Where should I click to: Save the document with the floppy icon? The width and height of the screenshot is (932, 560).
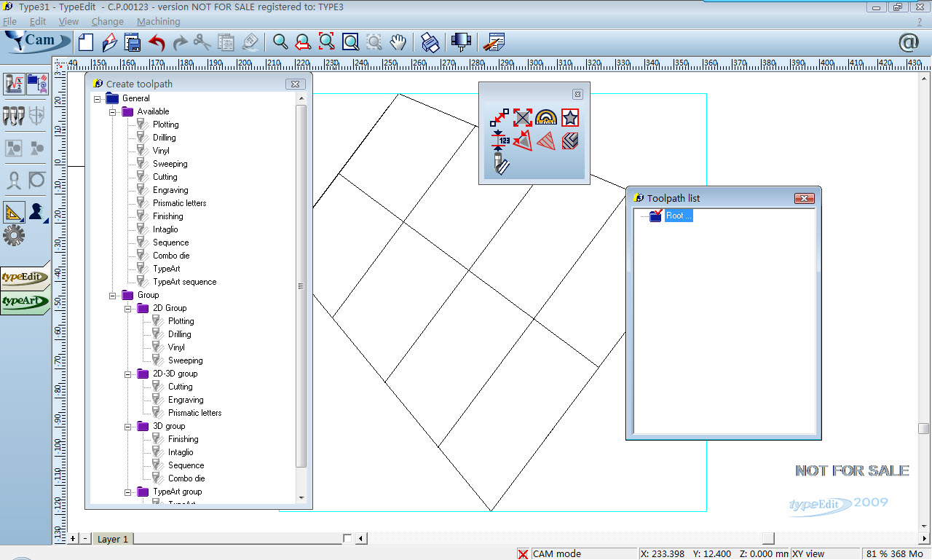(x=133, y=42)
